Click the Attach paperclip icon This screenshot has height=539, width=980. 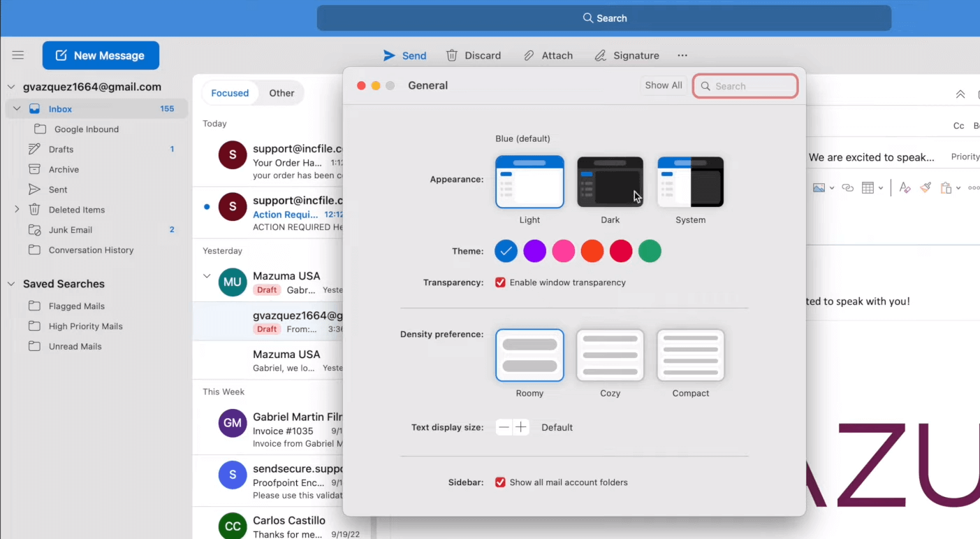coord(529,55)
